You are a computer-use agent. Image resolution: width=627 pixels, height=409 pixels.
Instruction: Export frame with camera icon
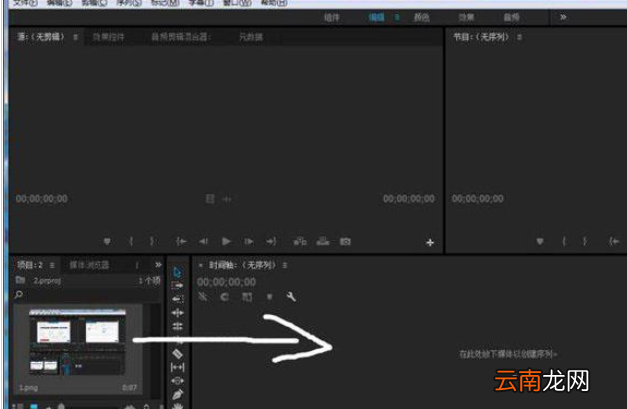[345, 241]
